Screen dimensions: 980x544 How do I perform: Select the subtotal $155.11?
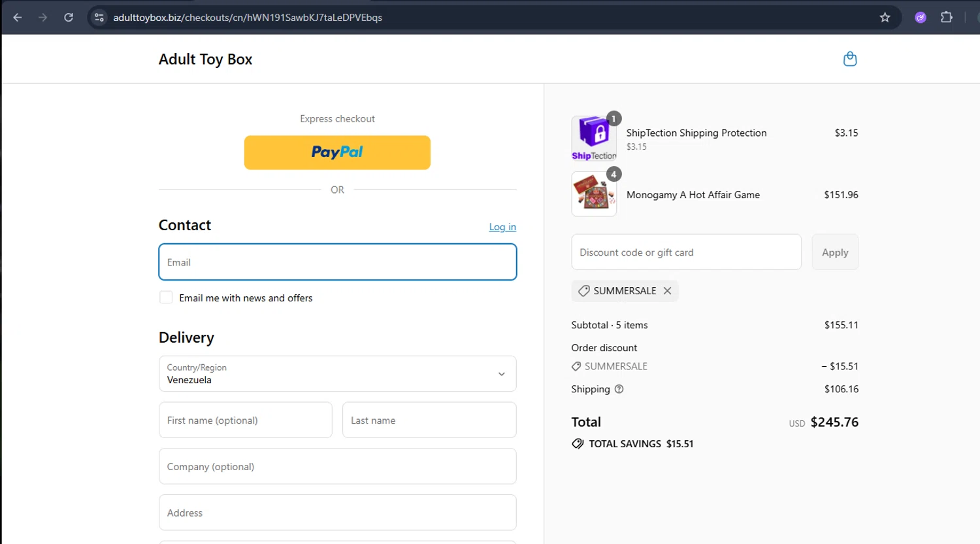pyautogui.click(x=841, y=325)
